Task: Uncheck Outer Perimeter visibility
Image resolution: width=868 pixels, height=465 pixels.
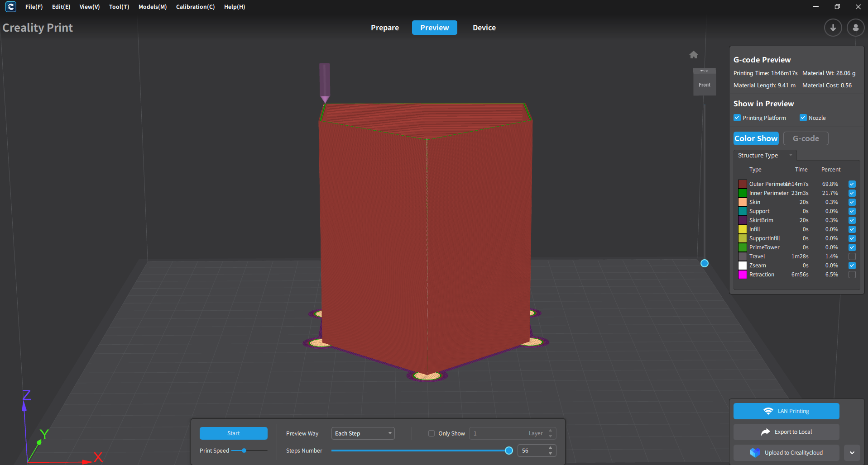Action: click(x=852, y=184)
